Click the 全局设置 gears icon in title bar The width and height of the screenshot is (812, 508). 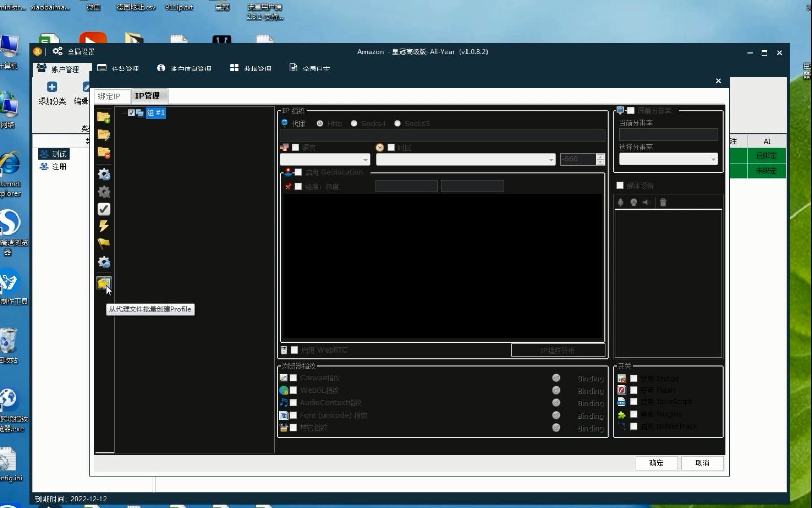click(57, 51)
